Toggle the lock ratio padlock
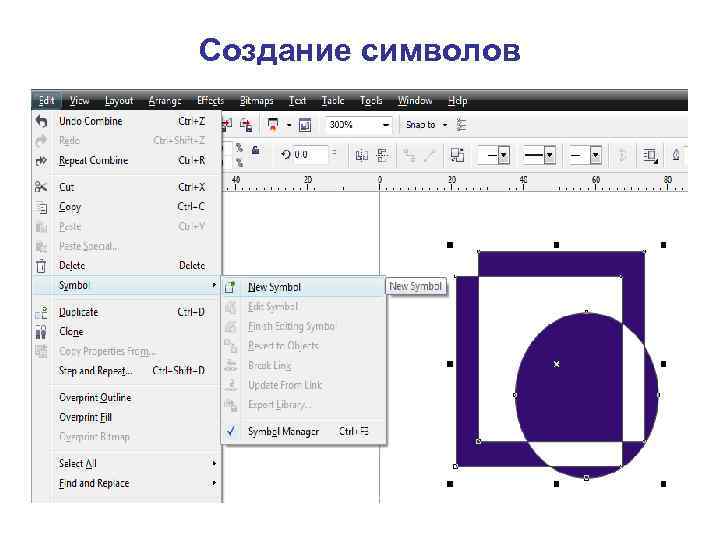This screenshot has height=540, width=720. tap(256, 150)
